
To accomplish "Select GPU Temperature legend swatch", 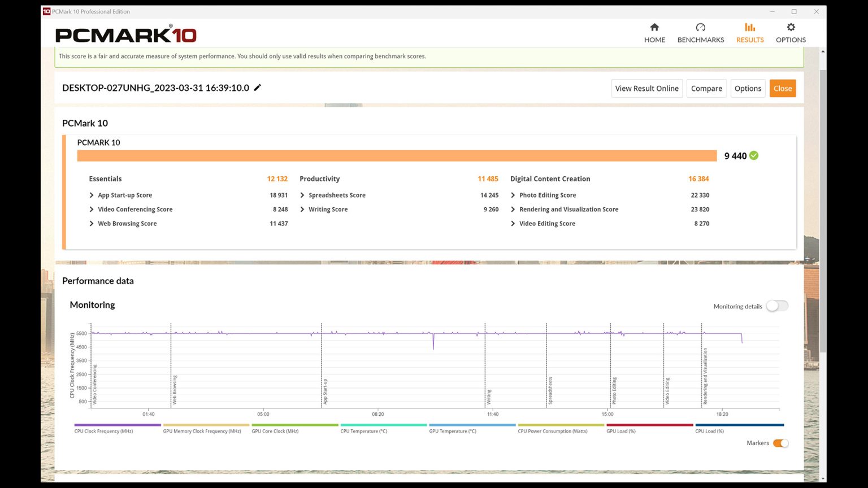I will coord(472,425).
